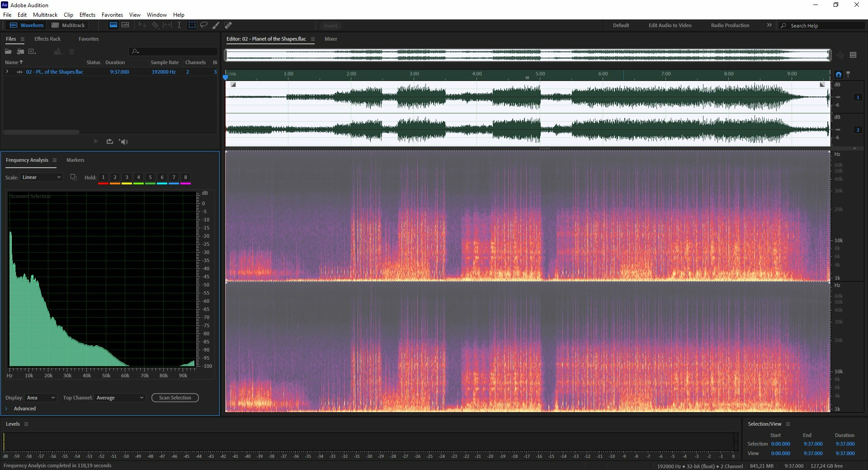Expand more workspaces chevron

[x=769, y=25]
